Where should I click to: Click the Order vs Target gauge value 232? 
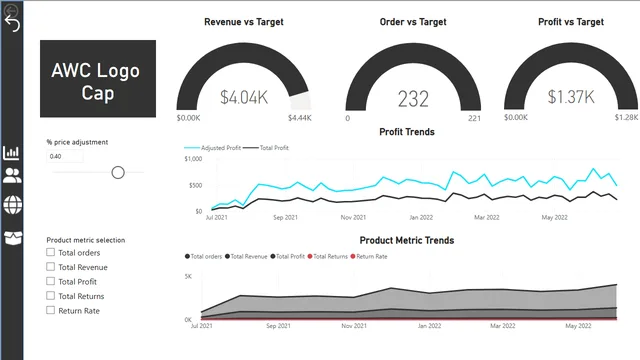point(413,99)
